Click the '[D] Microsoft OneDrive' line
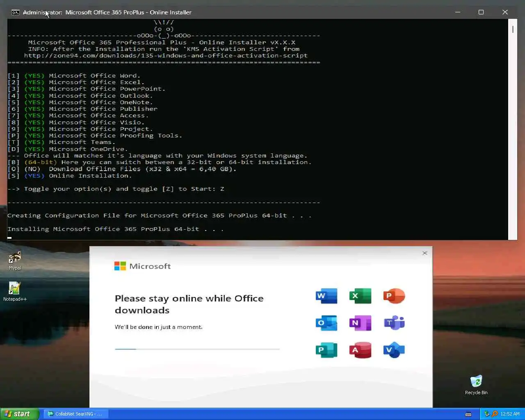 pyautogui.click(x=68, y=149)
